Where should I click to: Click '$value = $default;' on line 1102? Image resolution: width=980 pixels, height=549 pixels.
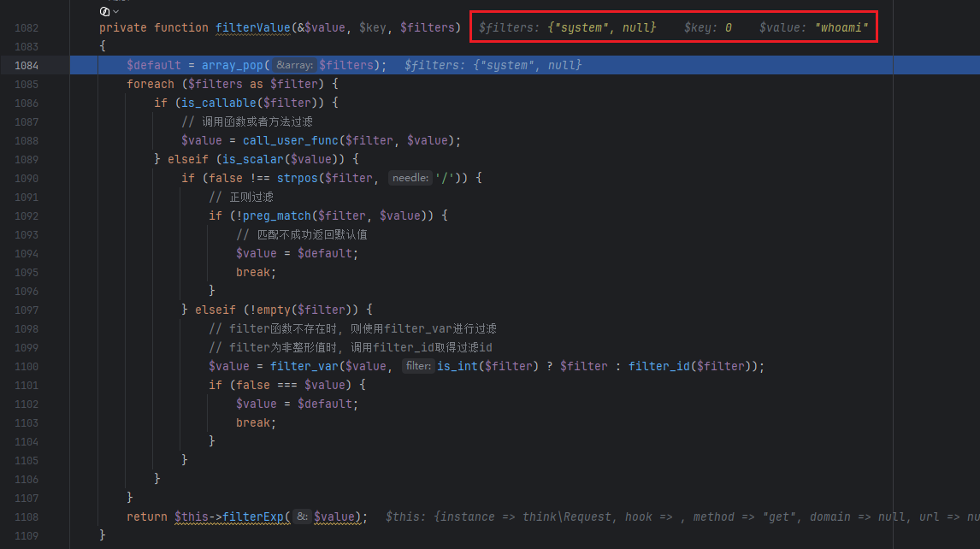tap(297, 404)
